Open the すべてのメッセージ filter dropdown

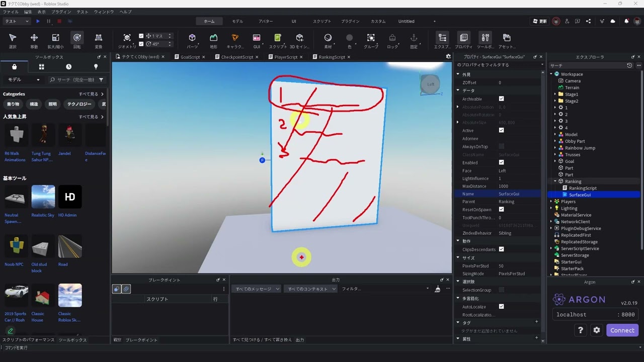point(257,289)
